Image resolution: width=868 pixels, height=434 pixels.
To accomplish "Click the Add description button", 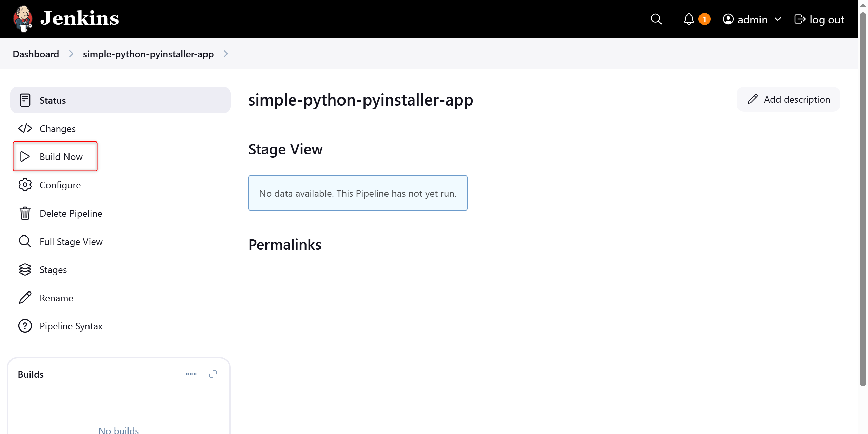I will pyautogui.click(x=788, y=99).
